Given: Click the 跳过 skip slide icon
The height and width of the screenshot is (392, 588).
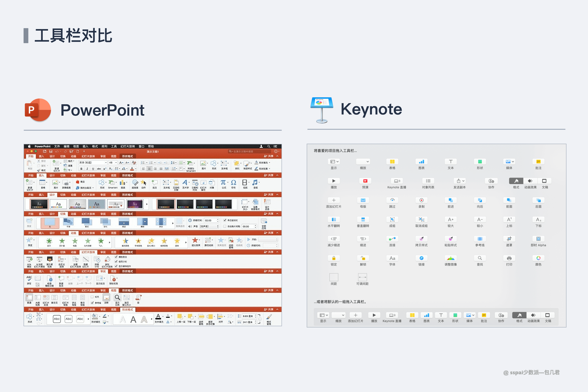Looking at the screenshot, I should coord(392,200).
